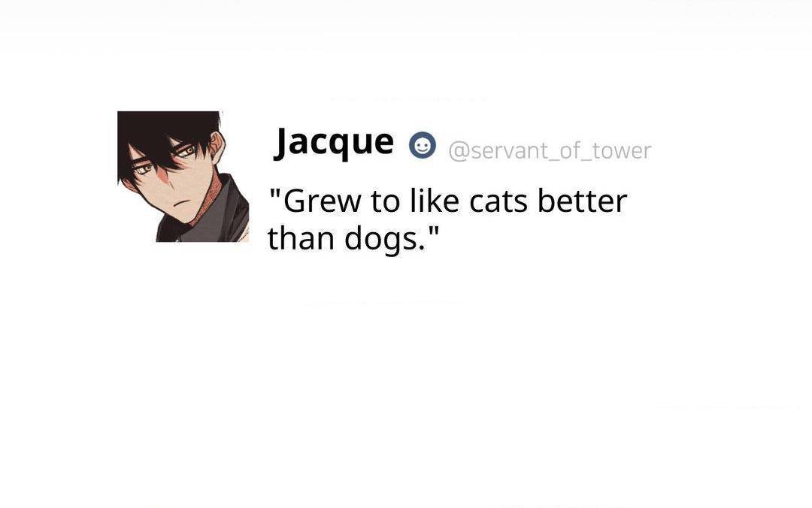This screenshot has height=508, width=812.
Task: Click the post text "Grew to like cats better"
Action: tap(448, 201)
